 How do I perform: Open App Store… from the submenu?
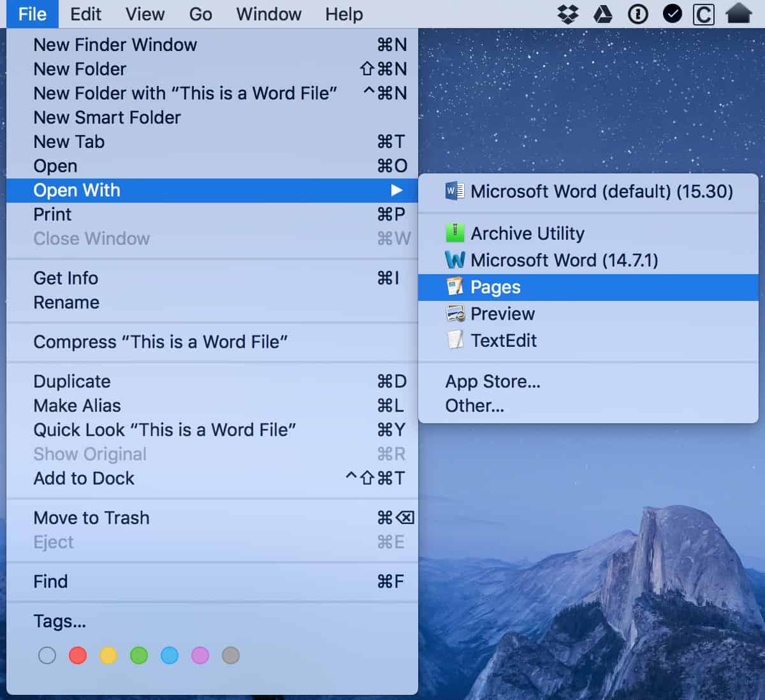point(492,381)
